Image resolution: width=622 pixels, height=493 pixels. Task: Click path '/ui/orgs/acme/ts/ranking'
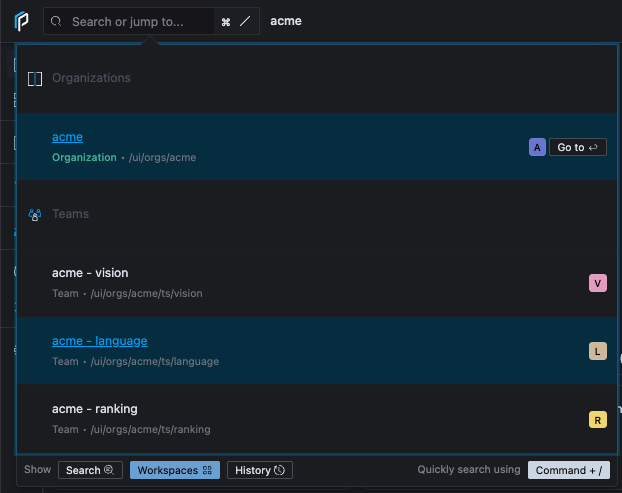[x=150, y=430]
